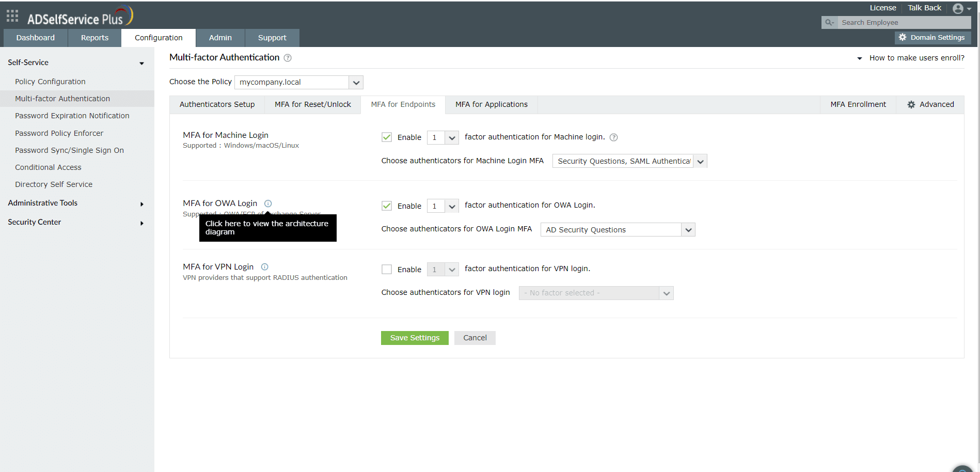The image size is (980, 472).
Task: Open the apps grid icon
Action: [12, 16]
